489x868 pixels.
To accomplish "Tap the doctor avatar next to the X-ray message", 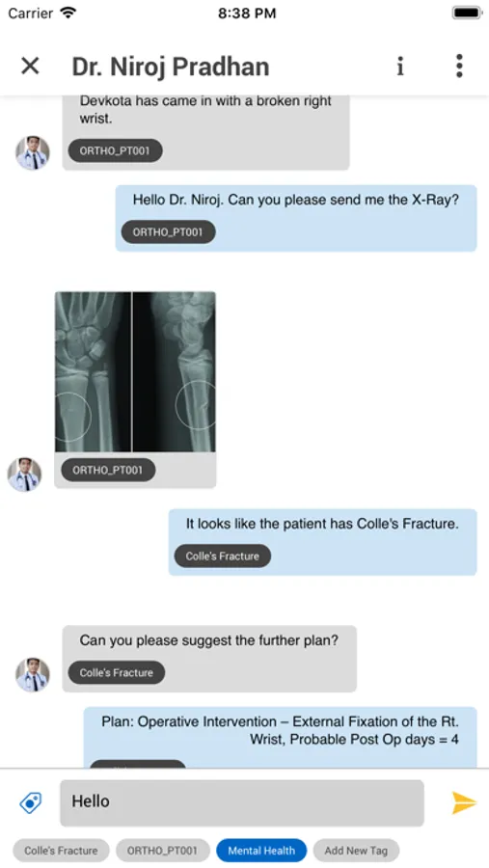I will point(24,475).
